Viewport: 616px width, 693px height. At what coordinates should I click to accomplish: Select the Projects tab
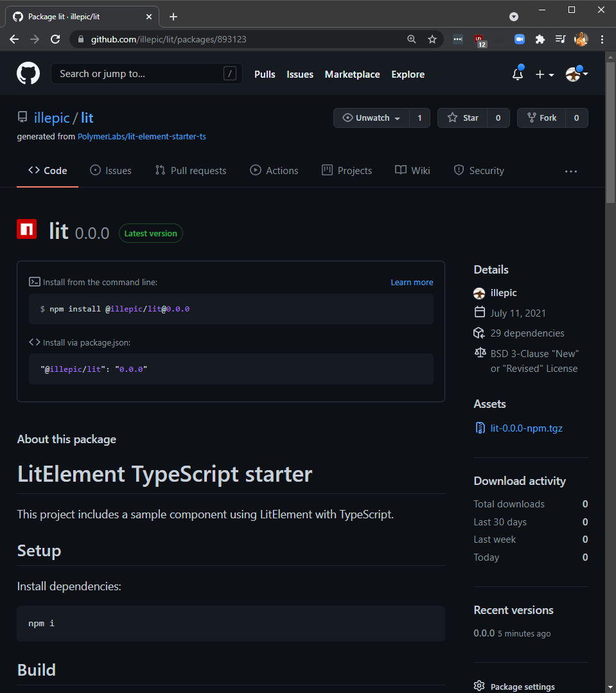[347, 171]
